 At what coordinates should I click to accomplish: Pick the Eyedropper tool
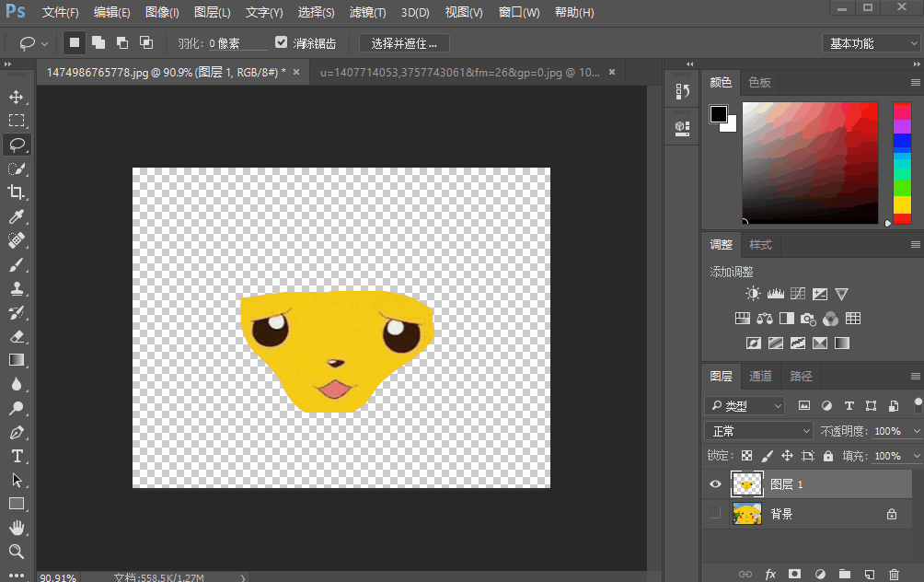point(17,216)
